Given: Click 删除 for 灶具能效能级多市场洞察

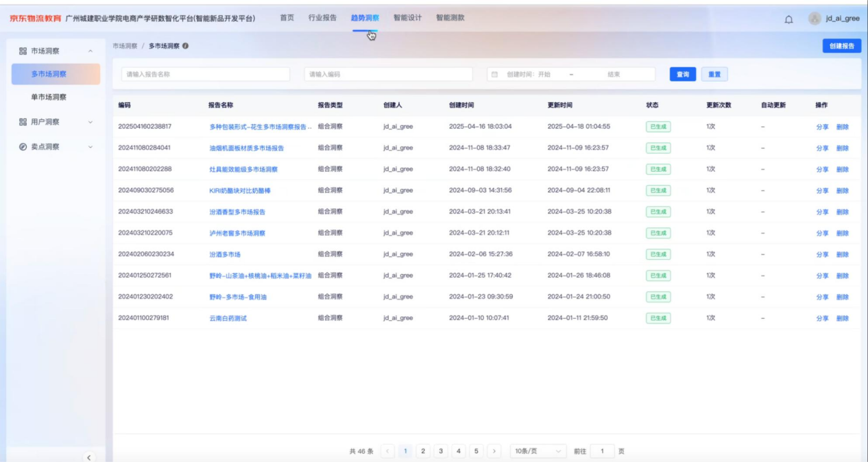Looking at the screenshot, I should 843,169.
